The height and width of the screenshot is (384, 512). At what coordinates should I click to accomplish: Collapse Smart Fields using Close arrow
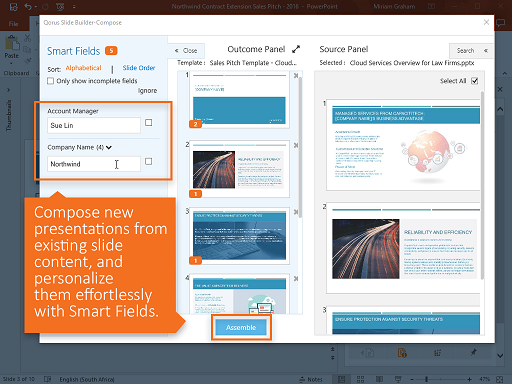[186, 51]
